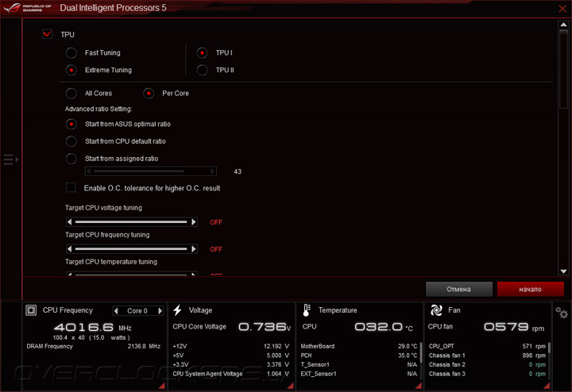Screen dimensions: 572x392
Task: Click Target CPU voltage tuning slider
Action: coord(131,222)
